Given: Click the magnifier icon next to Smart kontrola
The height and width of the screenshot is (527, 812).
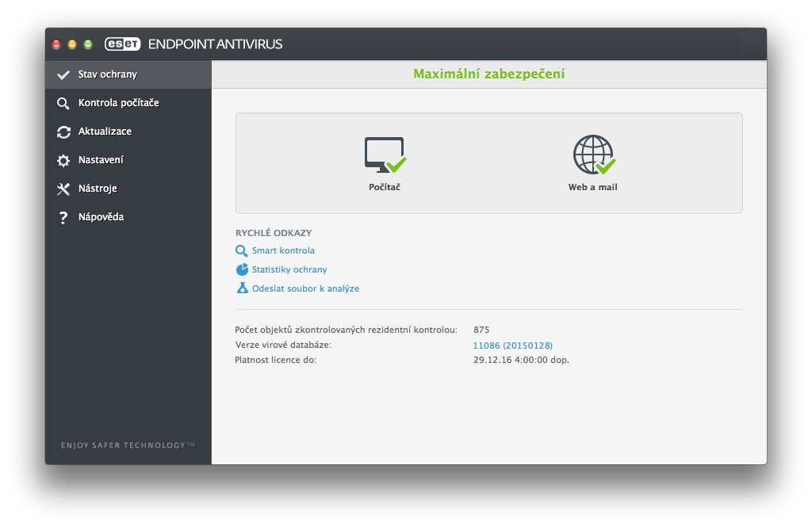Looking at the screenshot, I should pos(241,251).
